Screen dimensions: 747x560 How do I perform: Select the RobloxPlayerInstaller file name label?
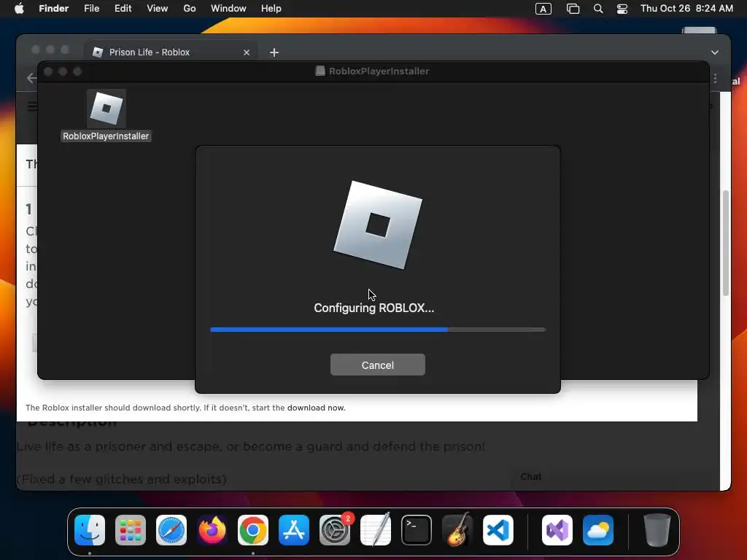(x=106, y=136)
